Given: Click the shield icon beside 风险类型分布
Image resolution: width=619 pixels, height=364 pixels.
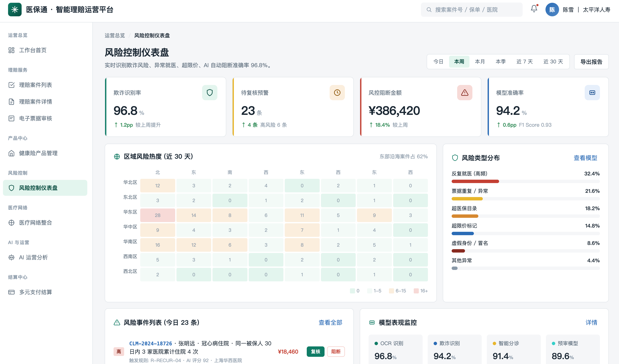Looking at the screenshot, I should pos(455,158).
